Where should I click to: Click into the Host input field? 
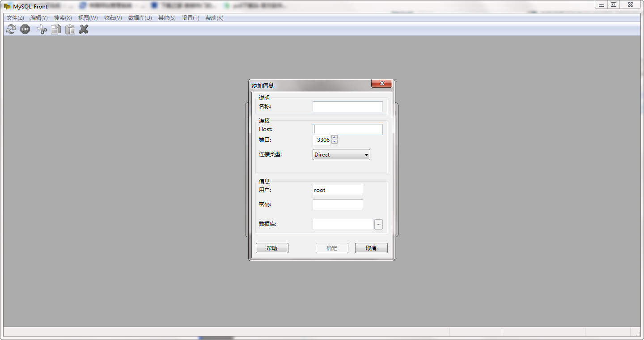[x=347, y=129]
